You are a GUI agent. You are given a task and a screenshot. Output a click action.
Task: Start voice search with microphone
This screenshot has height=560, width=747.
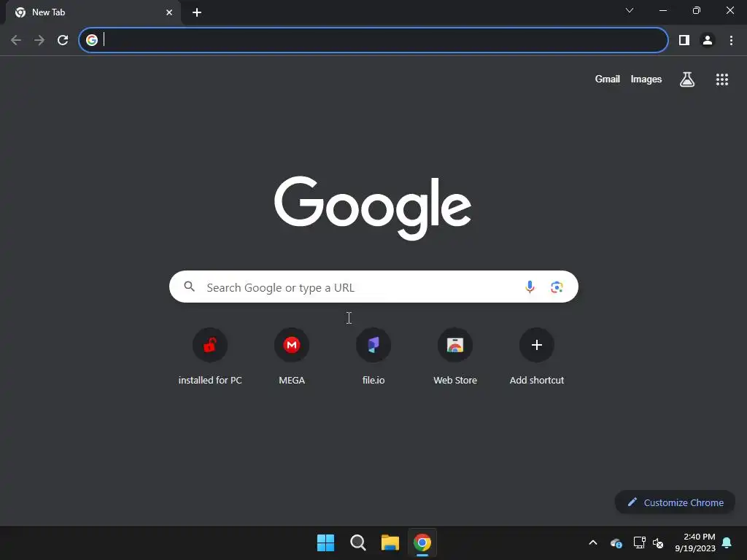530,287
